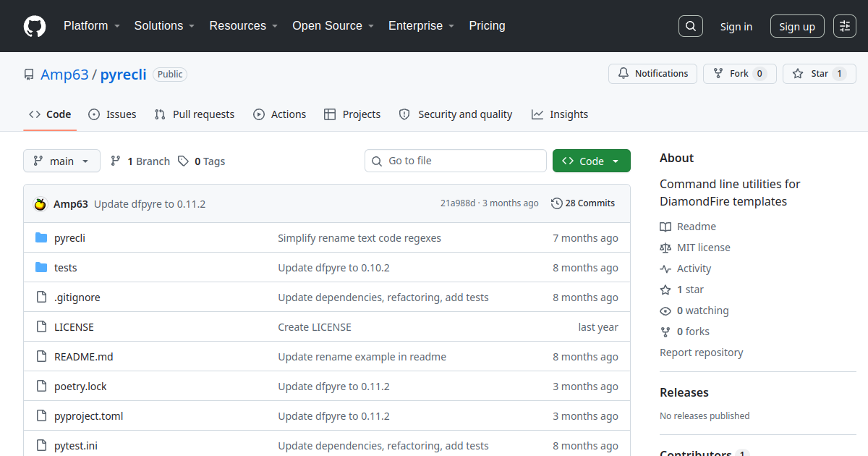Open the search magnifier in header
Viewport: 868px width, 456px height.
[x=691, y=26]
